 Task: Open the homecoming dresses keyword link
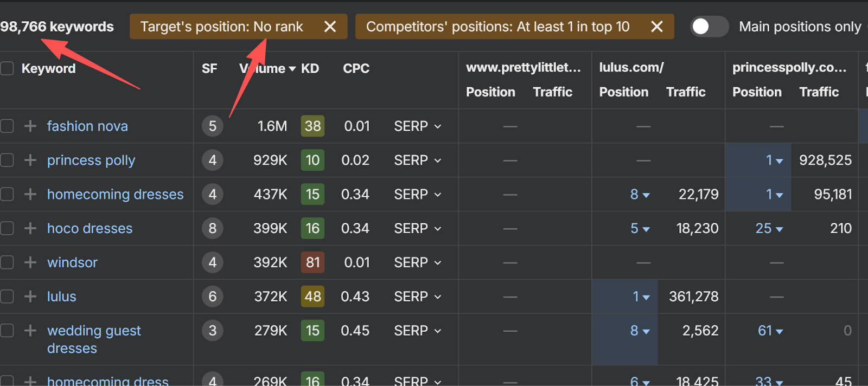coord(115,194)
